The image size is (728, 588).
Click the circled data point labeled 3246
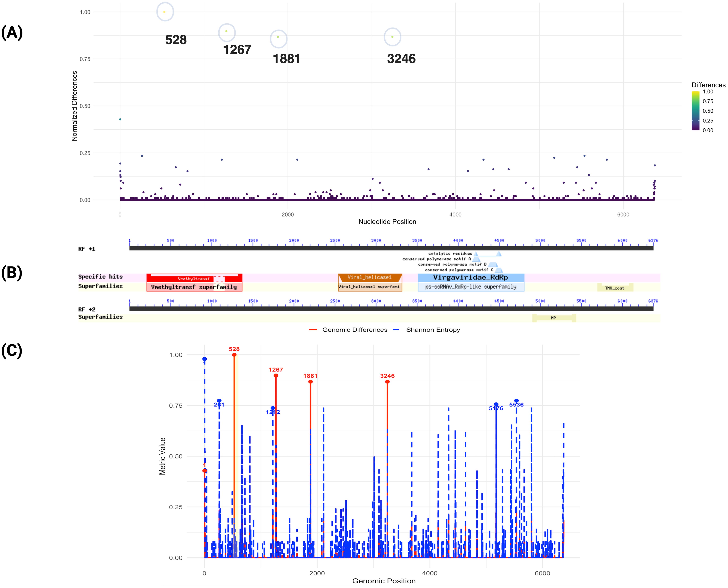[392, 37]
